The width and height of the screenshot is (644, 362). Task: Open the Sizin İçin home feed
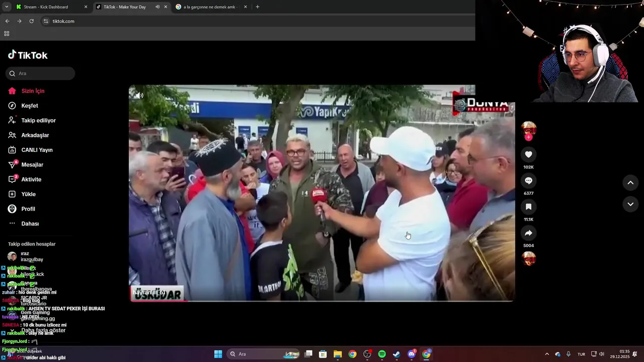tap(33, 91)
